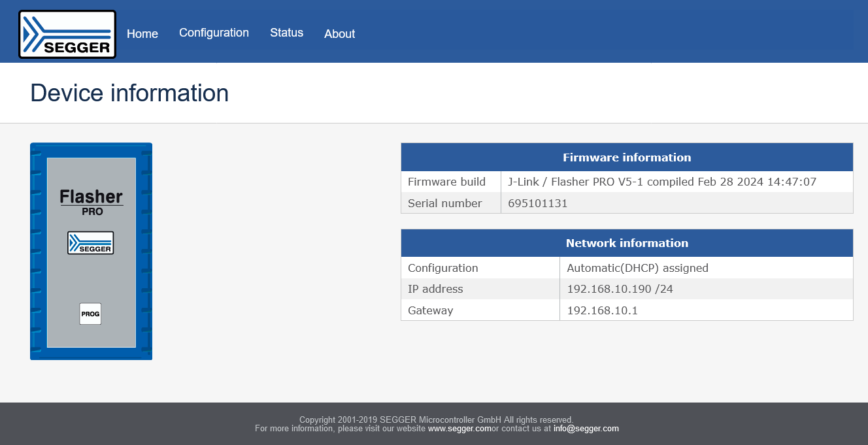Image resolution: width=868 pixels, height=445 pixels.
Task: Open the About page
Action: click(x=339, y=34)
